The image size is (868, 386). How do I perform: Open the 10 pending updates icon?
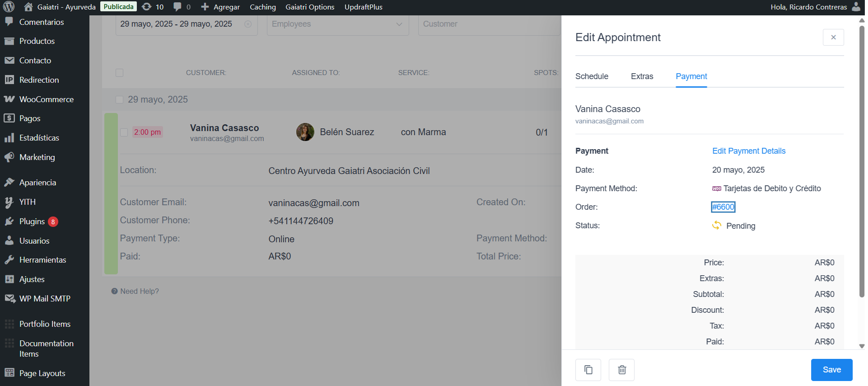[153, 7]
